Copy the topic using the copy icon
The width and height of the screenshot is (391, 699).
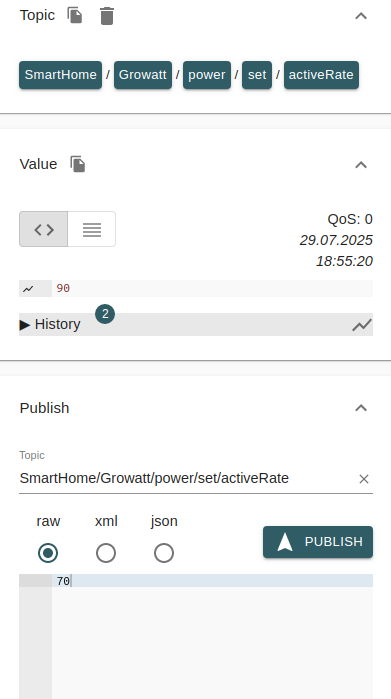[75, 15]
